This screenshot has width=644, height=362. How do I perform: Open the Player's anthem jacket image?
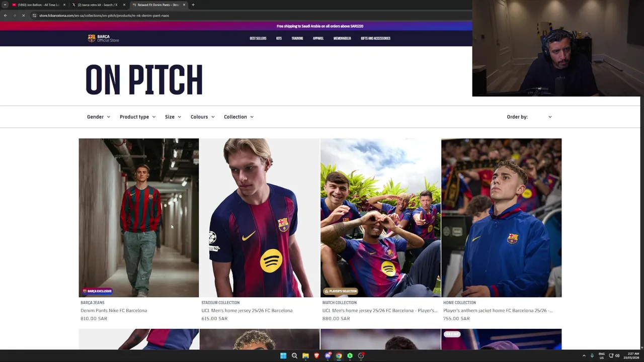[x=501, y=218]
